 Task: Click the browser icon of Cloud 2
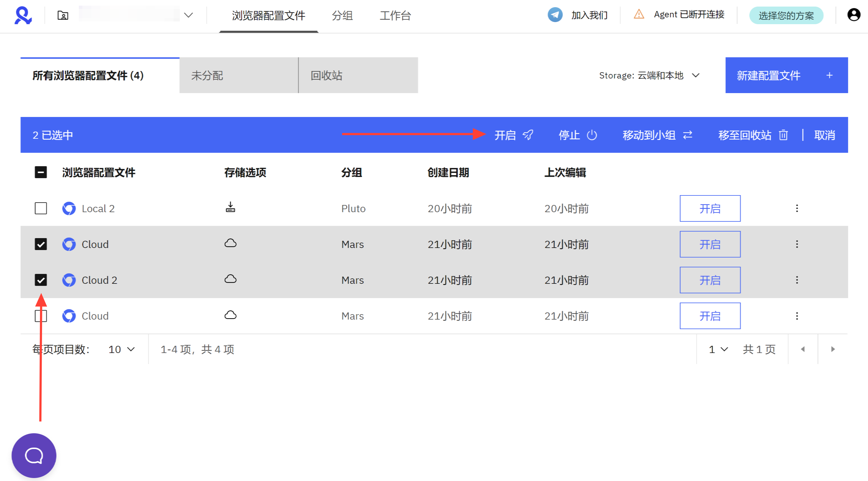pyautogui.click(x=69, y=280)
